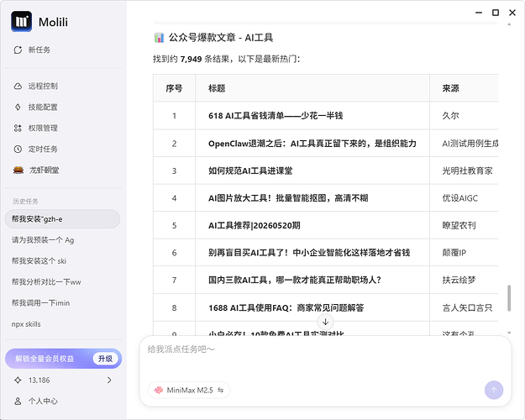Open history task 帮我安装"gzh-e
The image size is (525, 420).
(62, 219)
